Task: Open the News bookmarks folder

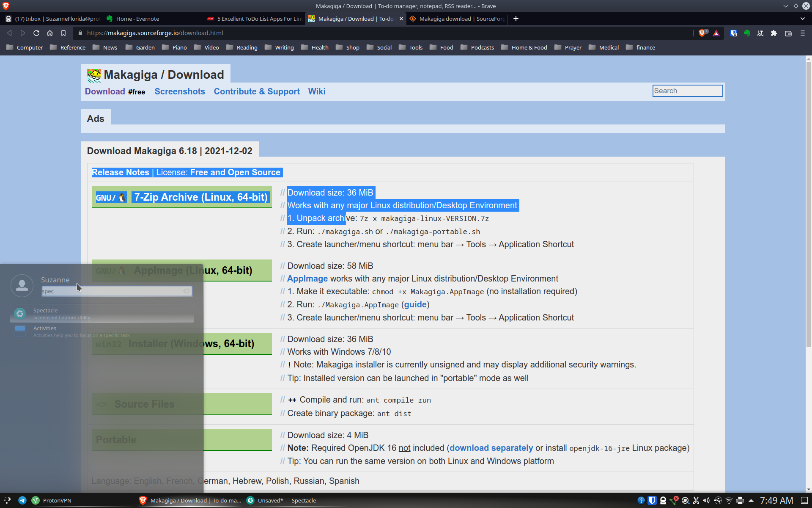Action: click(105, 47)
